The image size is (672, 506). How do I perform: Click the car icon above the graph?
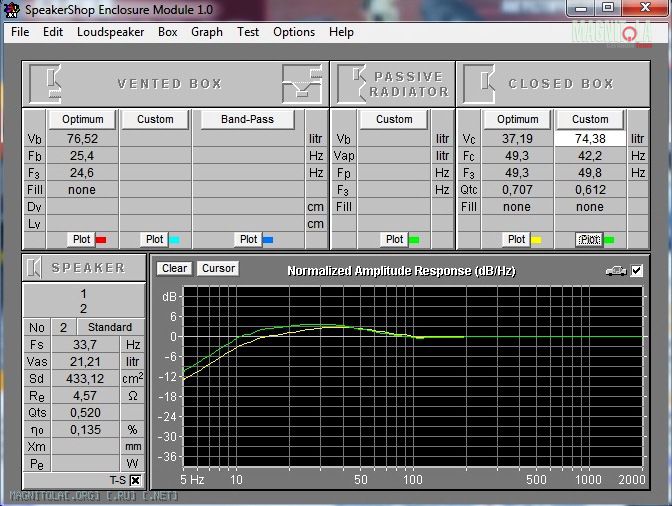coord(615,271)
